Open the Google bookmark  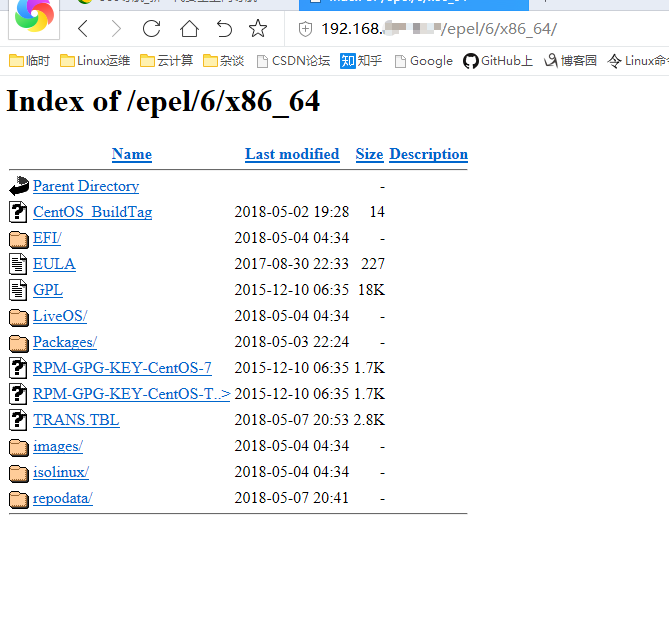click(x=423, y=61)
